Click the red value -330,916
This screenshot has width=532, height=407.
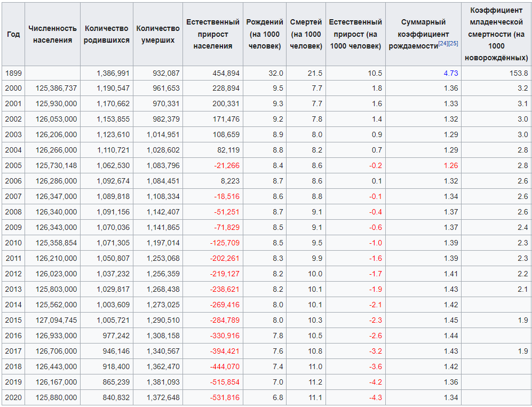tap(225, 336)
